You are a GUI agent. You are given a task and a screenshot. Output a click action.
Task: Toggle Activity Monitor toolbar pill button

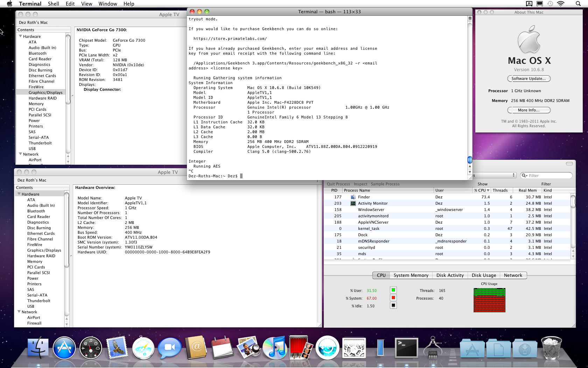(569, 164)
